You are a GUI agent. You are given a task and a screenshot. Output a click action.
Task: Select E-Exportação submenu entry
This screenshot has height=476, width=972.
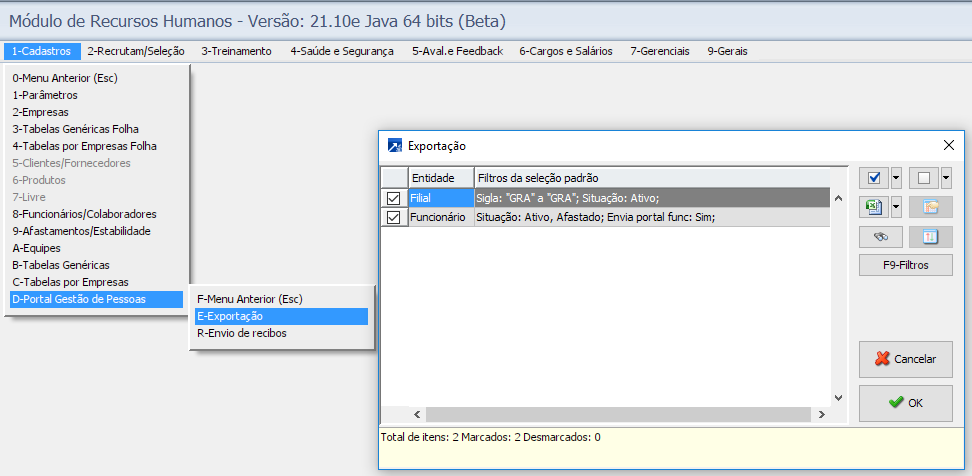tap(281, 316)
